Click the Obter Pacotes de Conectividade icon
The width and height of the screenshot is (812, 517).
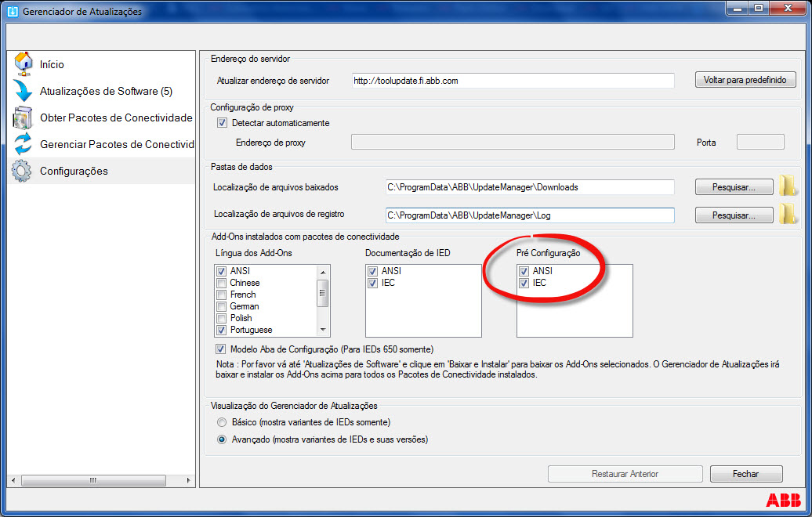(x=23, y=117)
